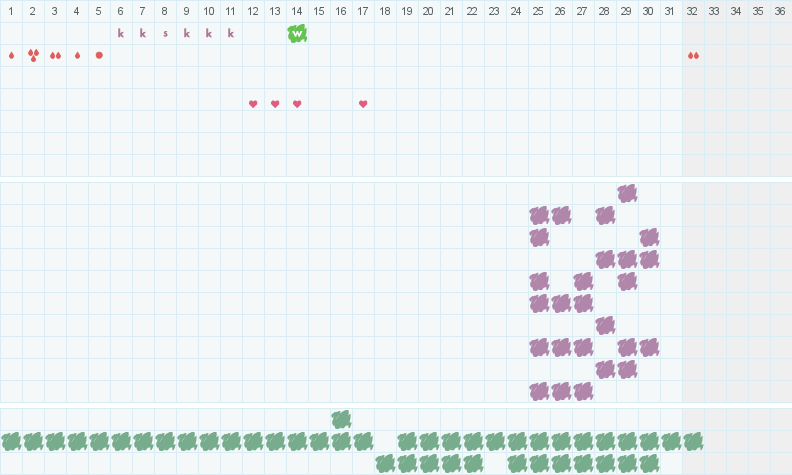Viewport: 792px width, 475px height.
Task: Select the round red spot on day 5
Action: pyautogui.click(x=99, y=55)
